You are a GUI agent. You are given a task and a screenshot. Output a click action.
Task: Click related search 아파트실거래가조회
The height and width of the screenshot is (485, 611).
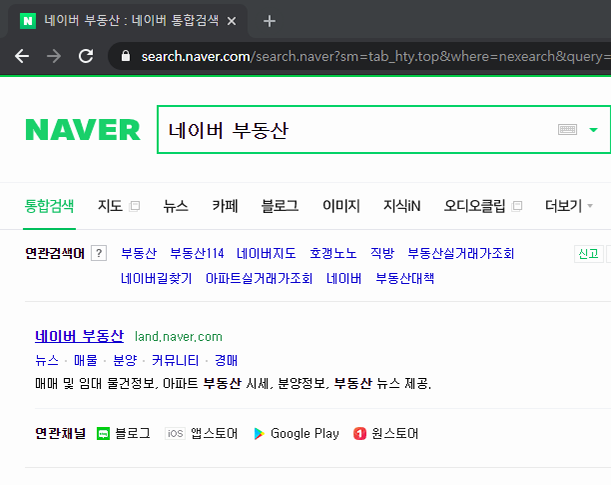(259, 278)
